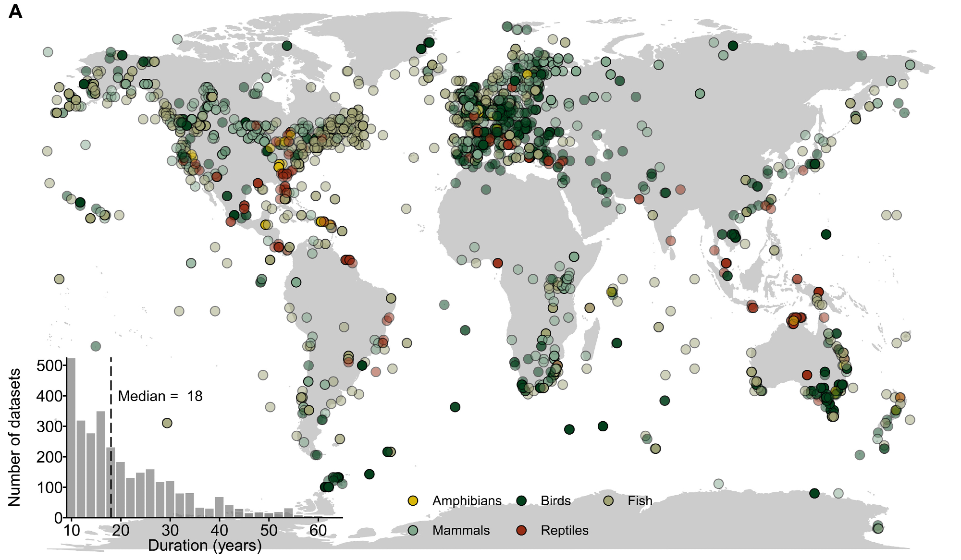Screen dimensions: 961x560
Task: Select the Fish legend label text
Action: pos(640,500)
